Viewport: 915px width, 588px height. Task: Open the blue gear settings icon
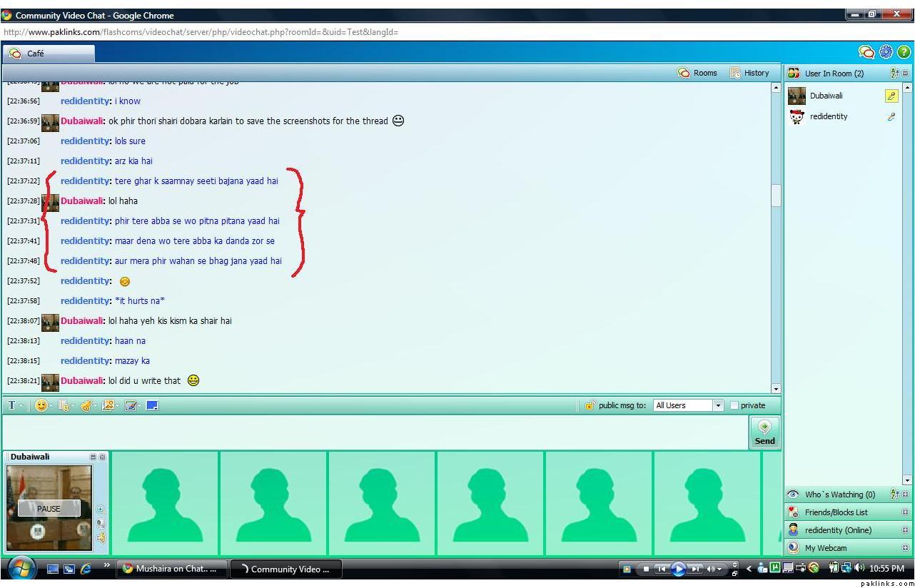click(x=886, y=52)
